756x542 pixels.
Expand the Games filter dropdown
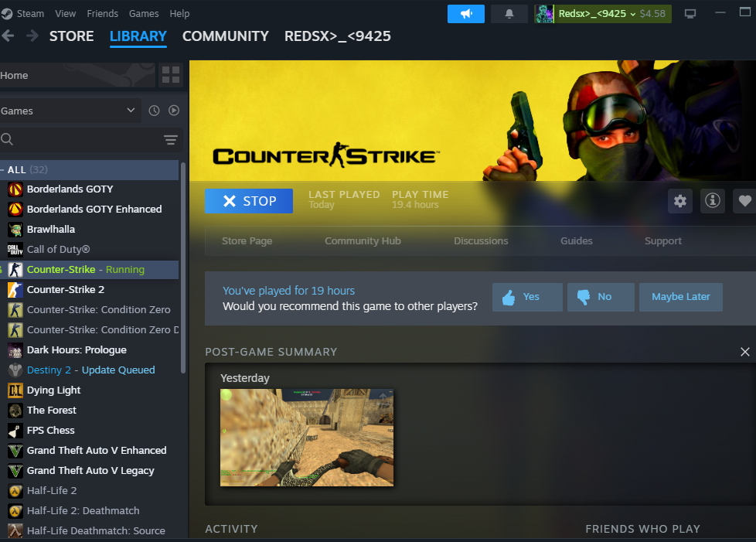coord(130,111)
